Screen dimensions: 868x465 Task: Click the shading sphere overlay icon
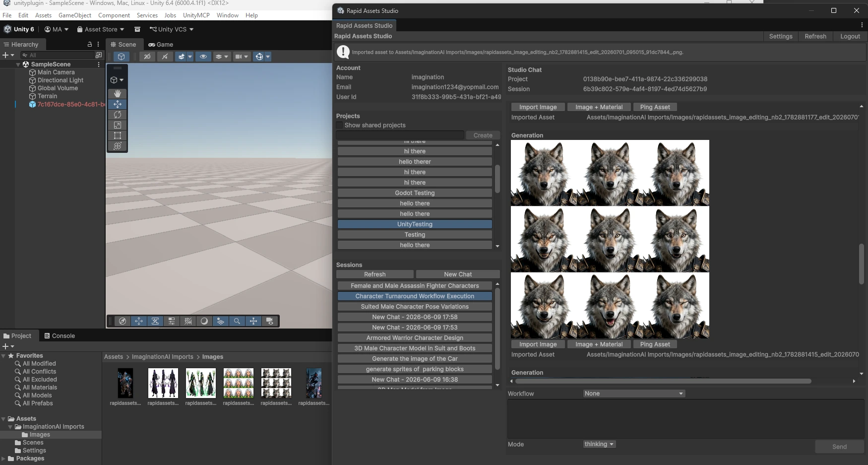tap(204, 321)
